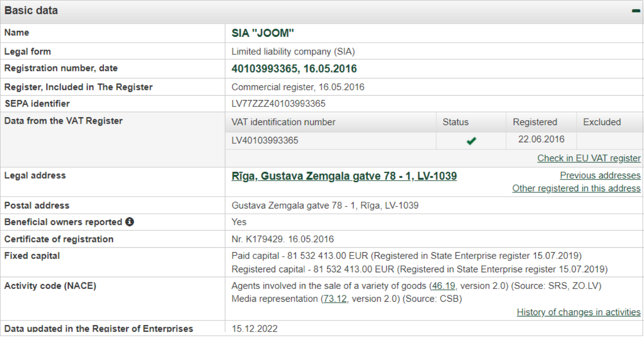
Task: Click the SIA "JOOM" company name
Action: [263, 33]
